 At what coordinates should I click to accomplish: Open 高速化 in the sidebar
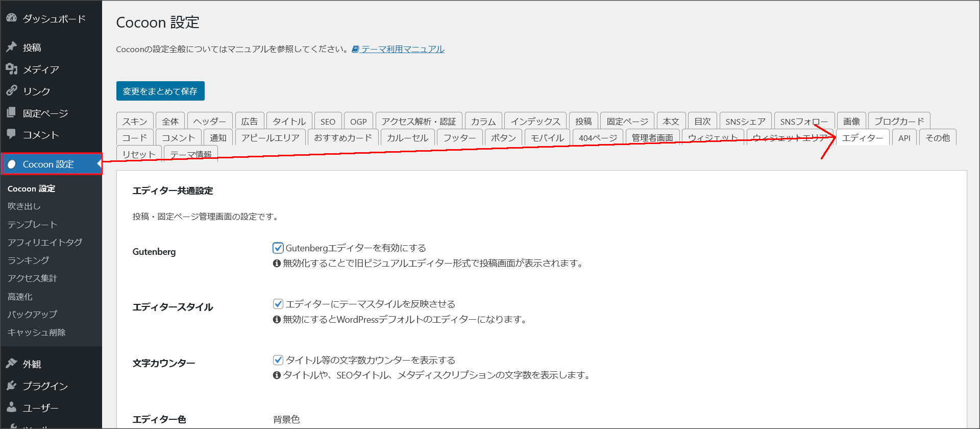20,296
